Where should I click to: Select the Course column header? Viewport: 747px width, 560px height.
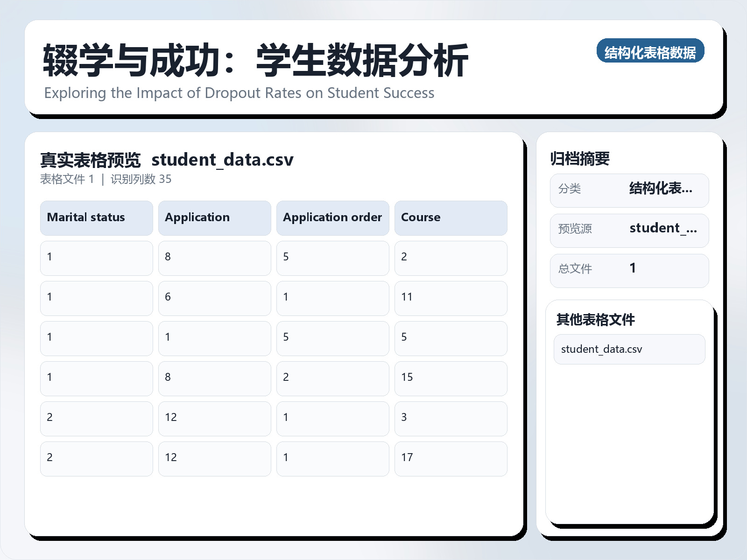click(x=451, y=217)
